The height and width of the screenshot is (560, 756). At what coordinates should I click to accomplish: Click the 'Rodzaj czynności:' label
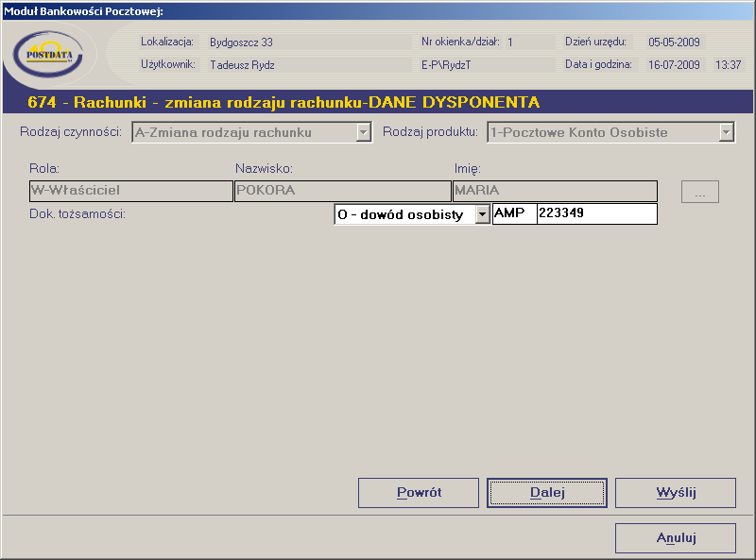[71, 132]
